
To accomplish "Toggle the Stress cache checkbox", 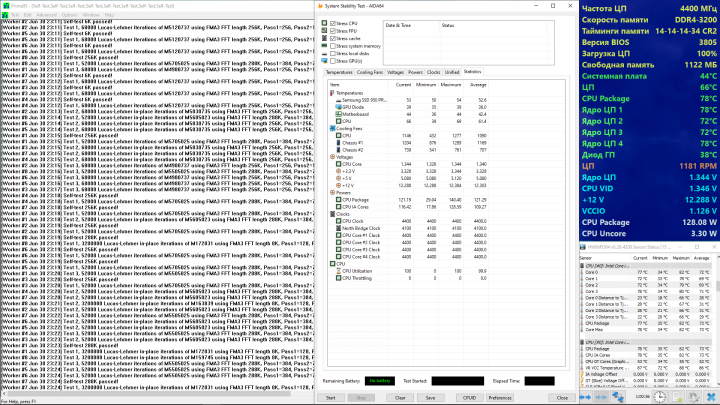I will 333,39.
